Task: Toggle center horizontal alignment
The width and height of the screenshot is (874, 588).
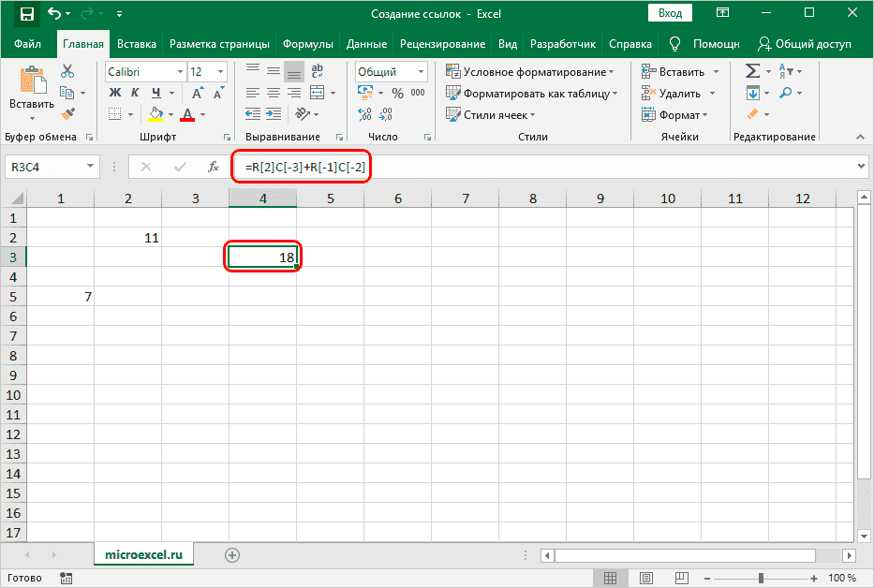Action: coord(272,93)
